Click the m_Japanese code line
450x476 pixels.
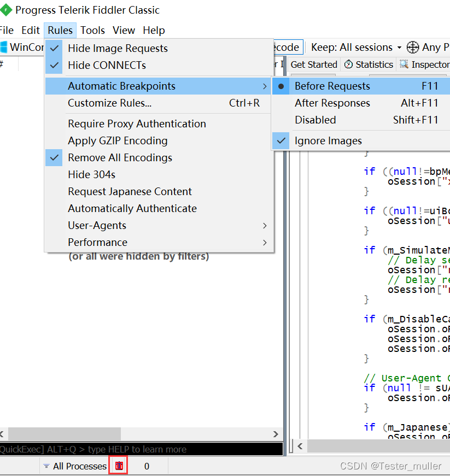407,427
